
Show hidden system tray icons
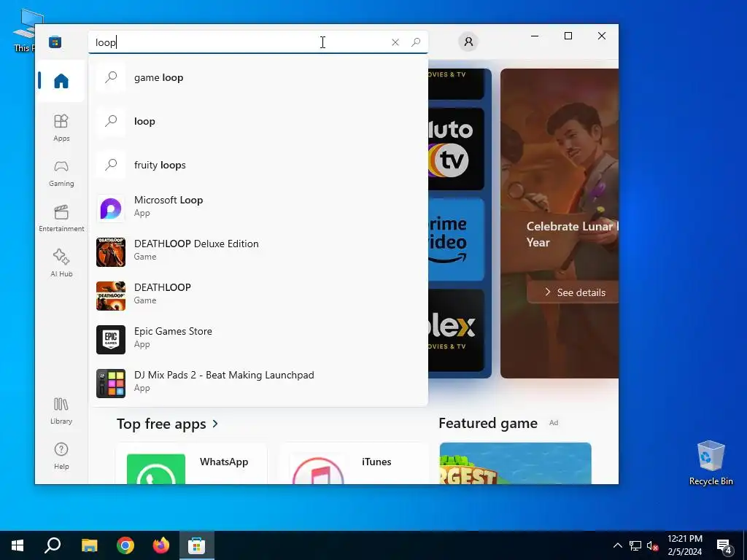(617, 545)
